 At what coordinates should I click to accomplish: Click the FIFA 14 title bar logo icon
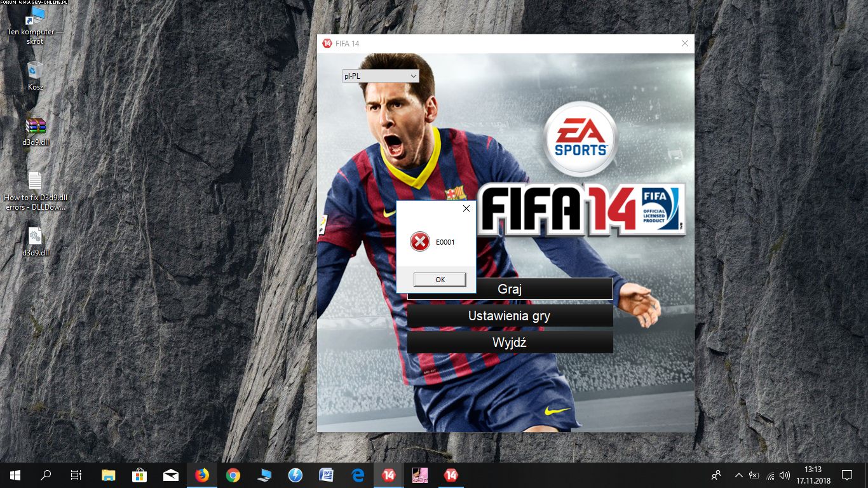click(x=327, y=43)
